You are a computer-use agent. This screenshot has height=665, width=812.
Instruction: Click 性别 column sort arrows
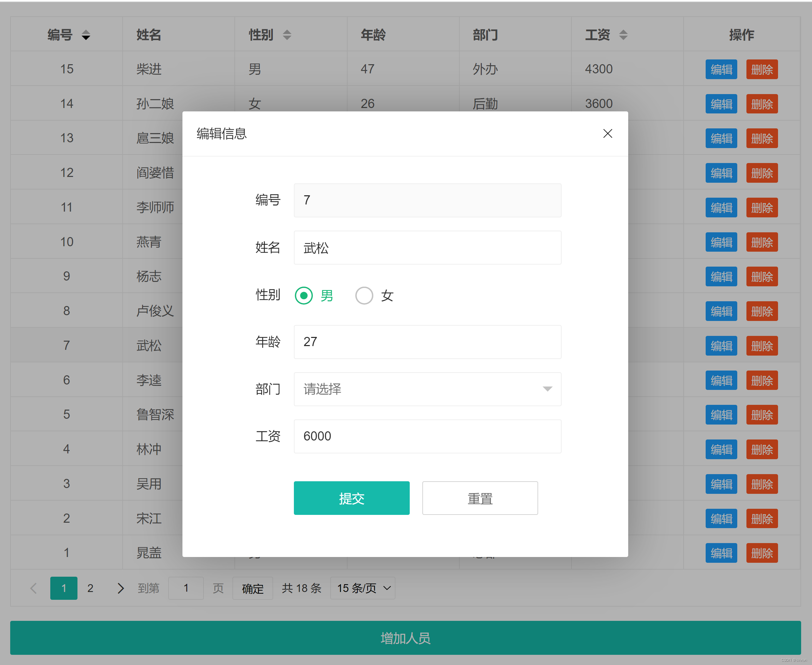pos(287,35)
